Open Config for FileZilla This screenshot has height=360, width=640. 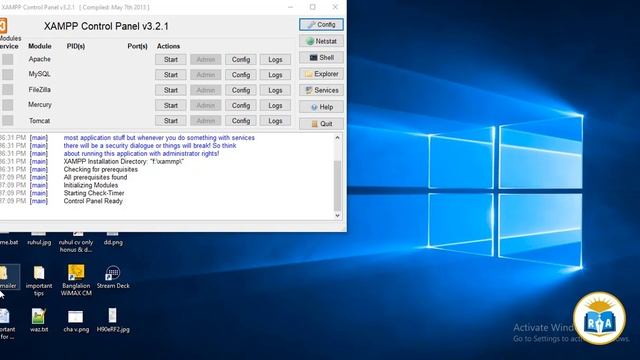coord(241,90)
